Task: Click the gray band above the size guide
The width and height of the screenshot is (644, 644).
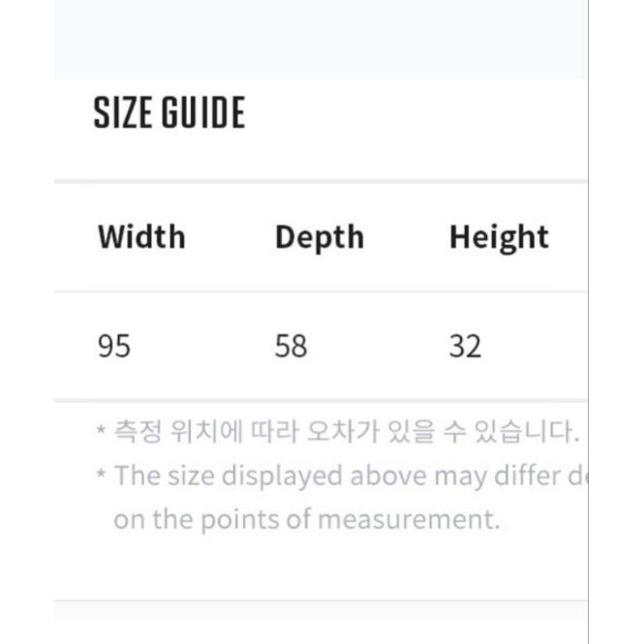Action: [320, 39]
